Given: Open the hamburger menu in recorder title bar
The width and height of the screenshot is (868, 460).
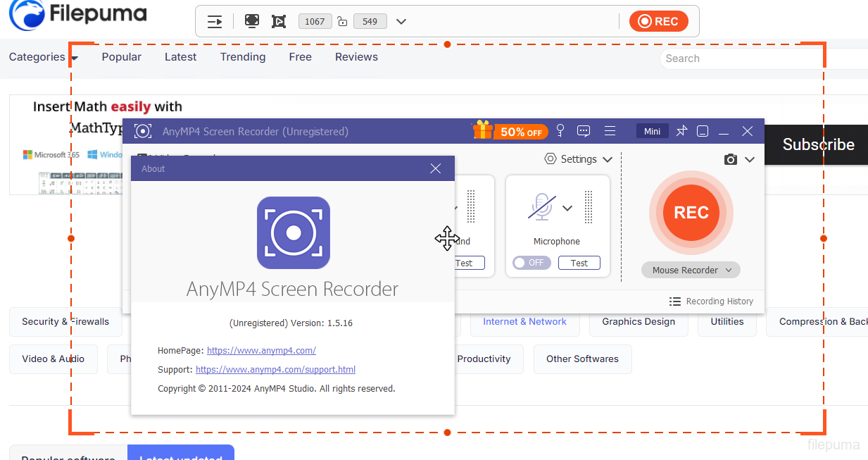Looking at the screenshot, I should 610,131.
